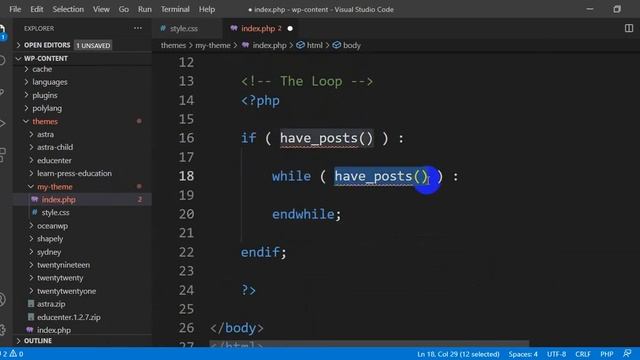Expand the sydney folder
640x360 pixels.
pyautogui.click(x=49, y=252)
